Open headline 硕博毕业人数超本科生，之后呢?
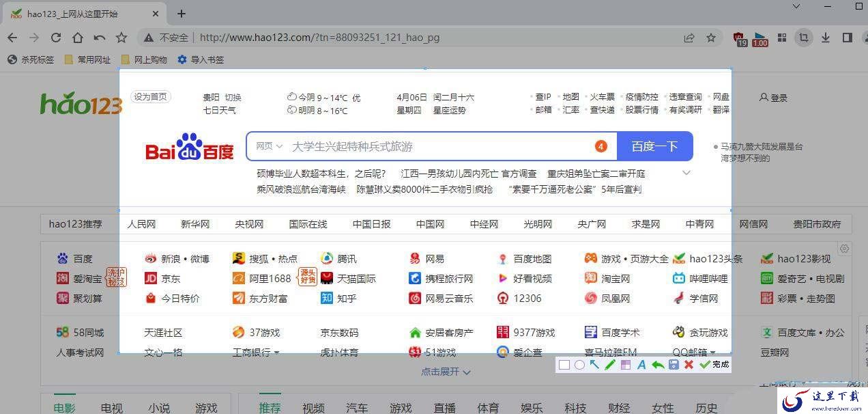Viewport: 868px width, 414px height. [321, 174]
